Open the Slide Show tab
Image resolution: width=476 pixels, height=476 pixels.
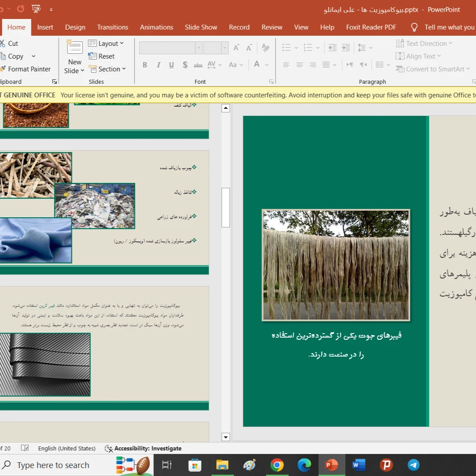[x=201, y=27]
